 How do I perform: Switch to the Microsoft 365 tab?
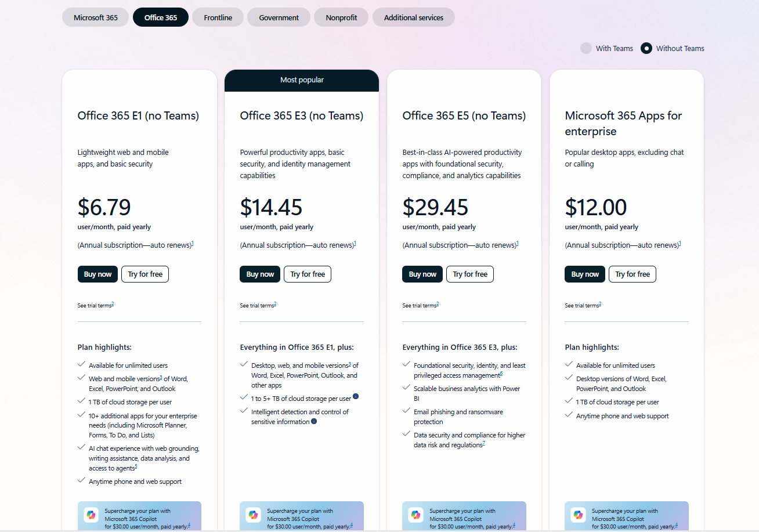[x=95, y=17]
